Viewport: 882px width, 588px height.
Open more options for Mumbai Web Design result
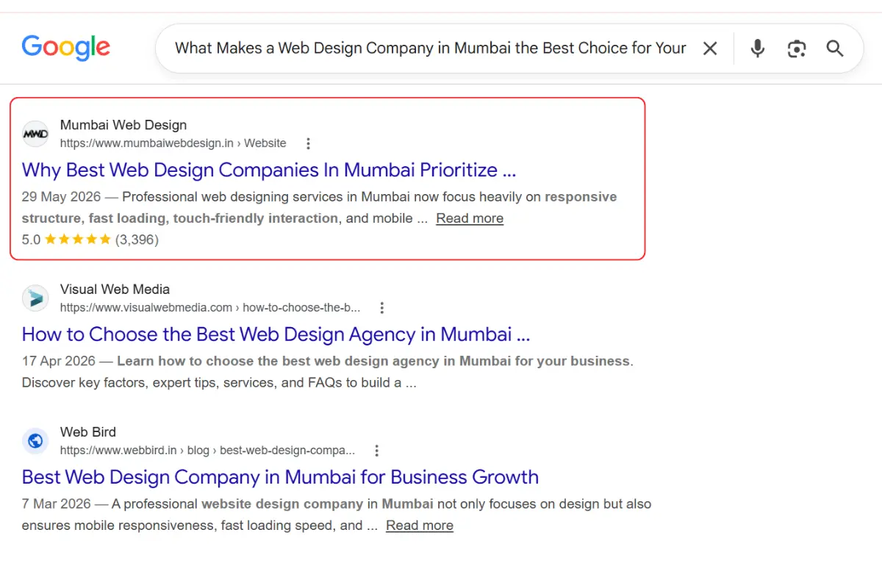309,143
